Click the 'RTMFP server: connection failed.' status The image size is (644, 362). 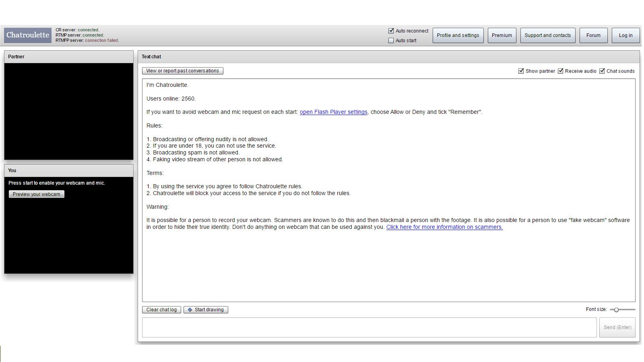pyautogui.click(x=87, y=40)
